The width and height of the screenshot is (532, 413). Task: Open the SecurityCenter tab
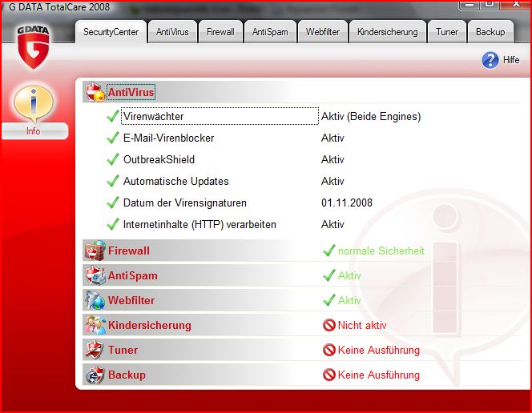111,32
